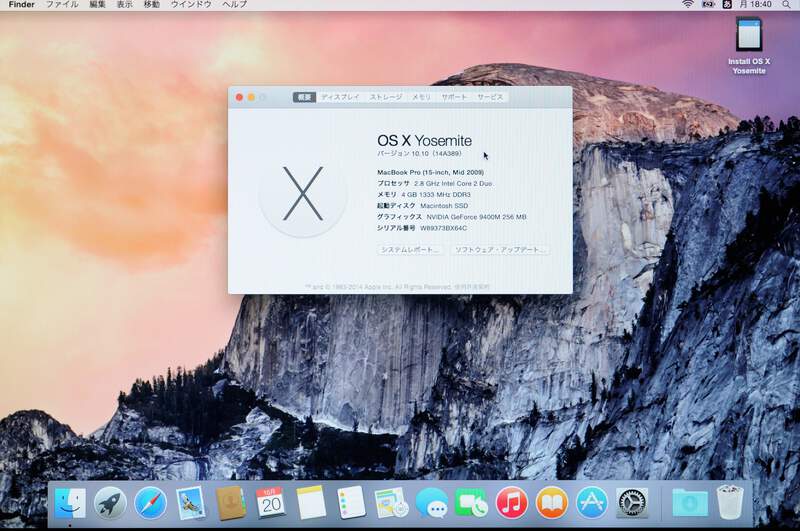Viewport: 800px width, 531px height.
Task: Open the ウインドウ menu
Action: 191,4
